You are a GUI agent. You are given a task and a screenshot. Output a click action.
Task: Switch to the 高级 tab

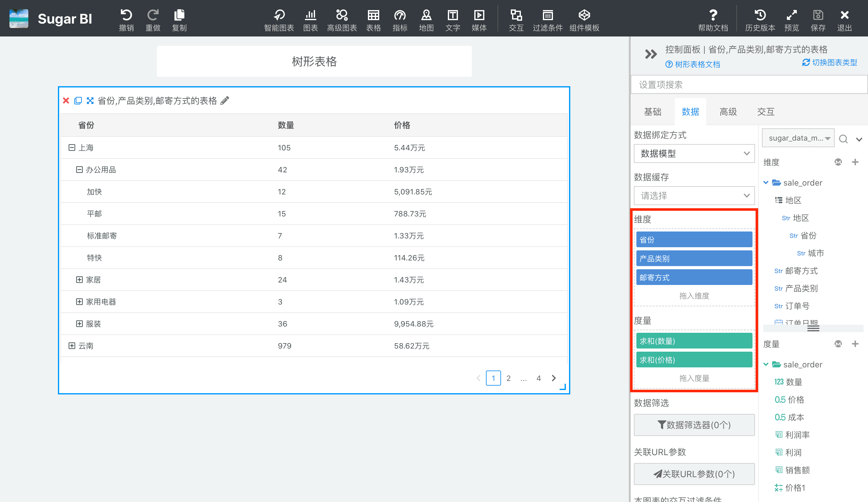point(728,112)
